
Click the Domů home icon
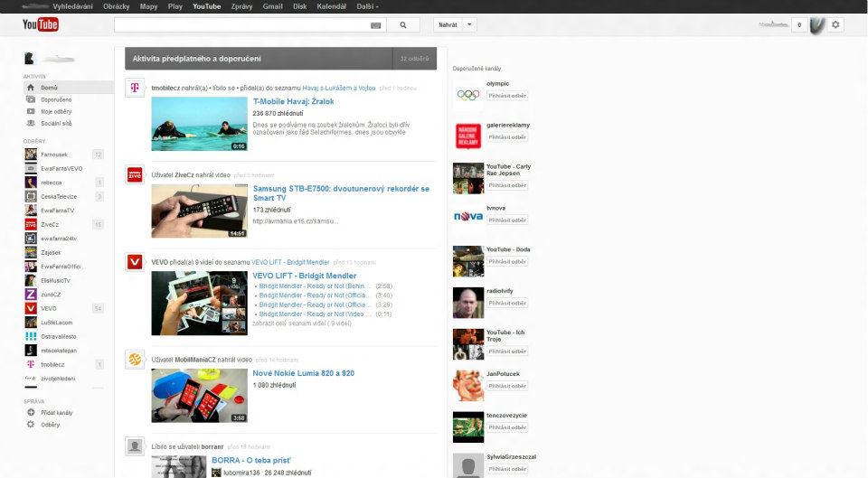[x=31, y=88]
